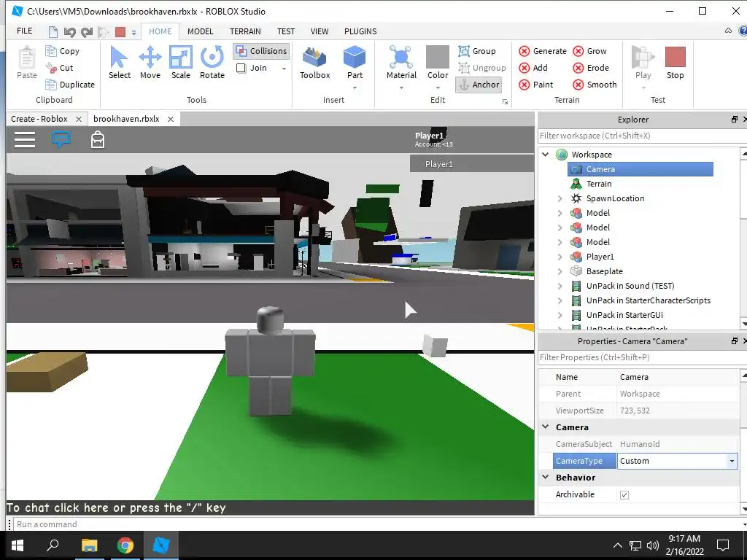747x560 pixels.
Task: Switch to the TERRAIN ribbon tab
Action: (245, 31)
